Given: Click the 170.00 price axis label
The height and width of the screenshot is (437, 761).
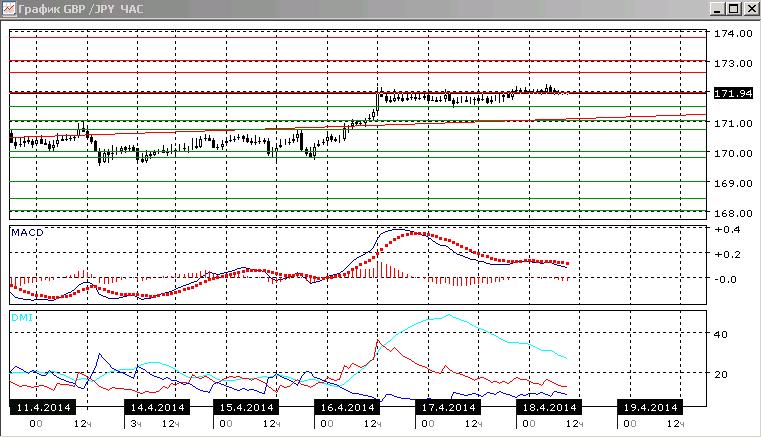Looking at the screenshot, I should click(733, 153).
